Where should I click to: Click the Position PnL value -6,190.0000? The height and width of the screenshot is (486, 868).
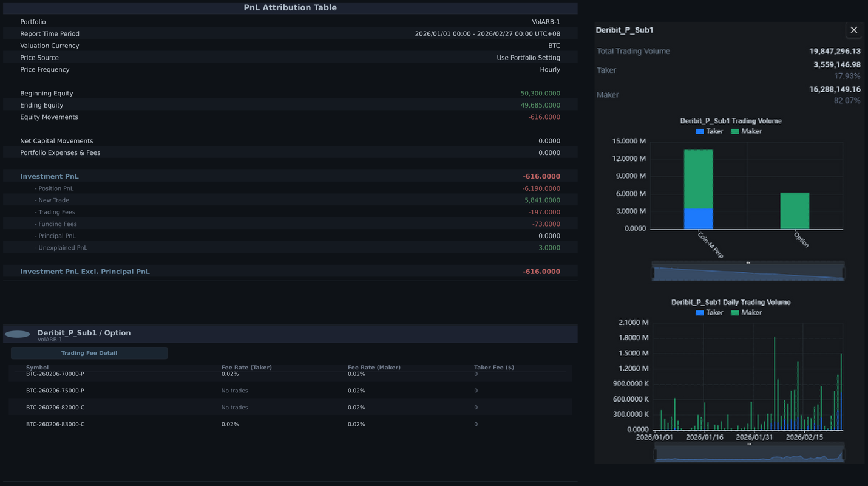click(x=541, y=188)
